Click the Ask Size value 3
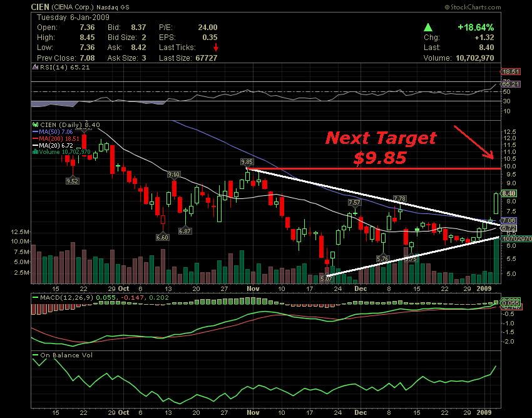The width and height of the screenshot is (532, 418). point(144,58)
